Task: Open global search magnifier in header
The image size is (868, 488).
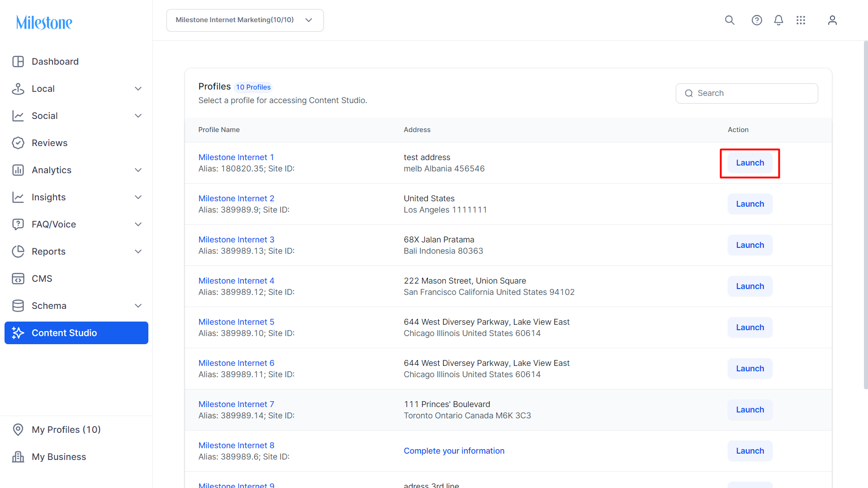Action: [730, 20]
